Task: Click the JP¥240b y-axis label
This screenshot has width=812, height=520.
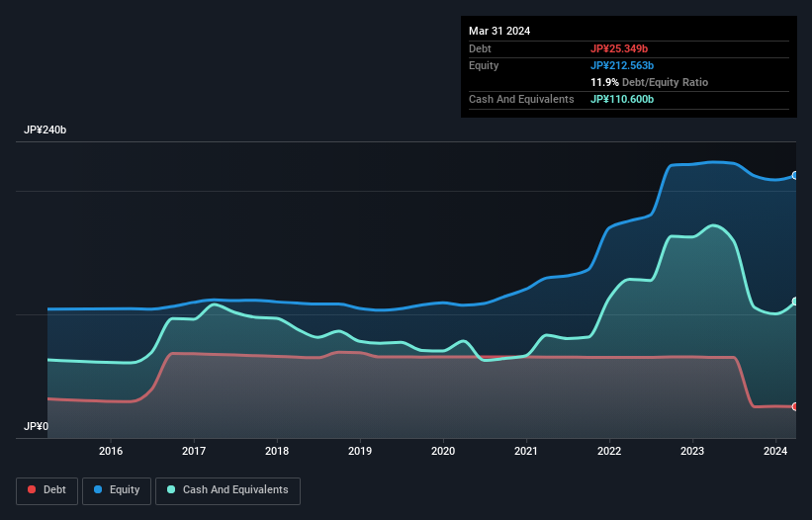Action: tap(45, 130)
